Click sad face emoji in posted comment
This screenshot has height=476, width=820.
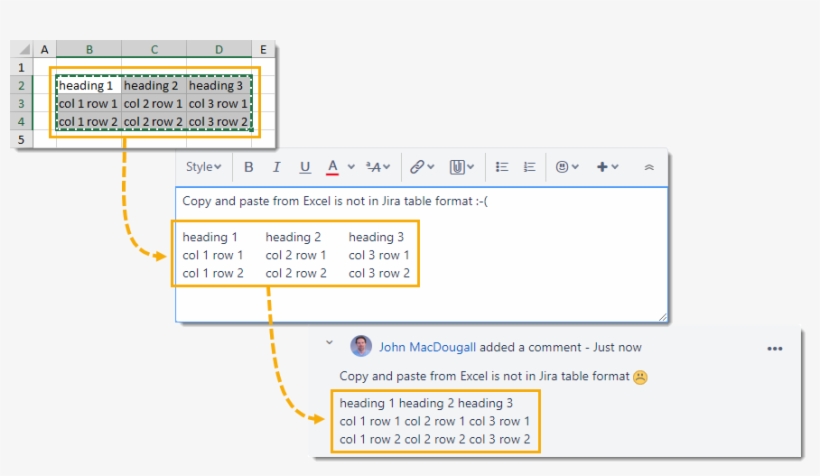[640, 377]
